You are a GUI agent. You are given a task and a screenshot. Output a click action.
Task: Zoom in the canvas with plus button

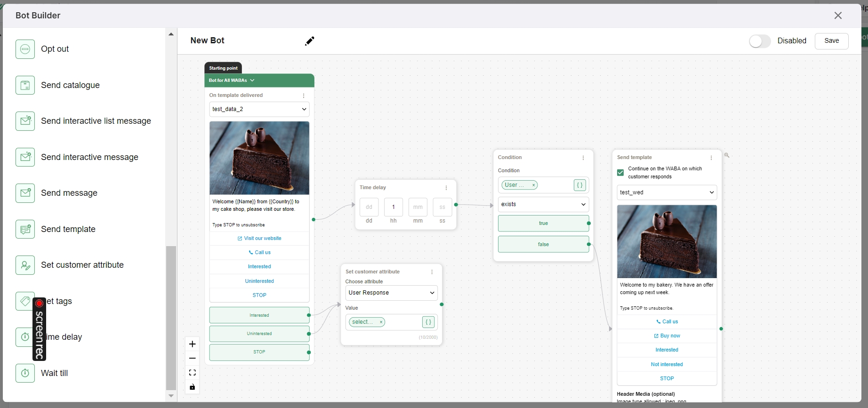(192, 344)
